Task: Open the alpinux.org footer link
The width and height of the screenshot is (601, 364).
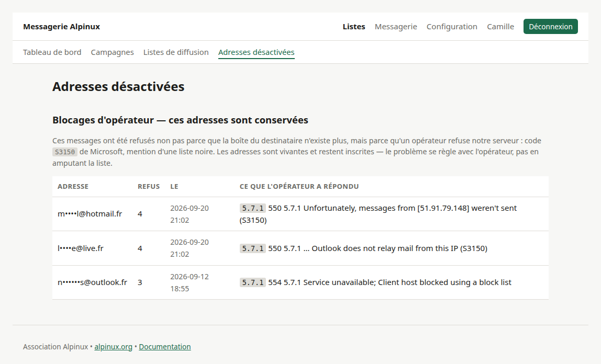Action: pos(113,347)
